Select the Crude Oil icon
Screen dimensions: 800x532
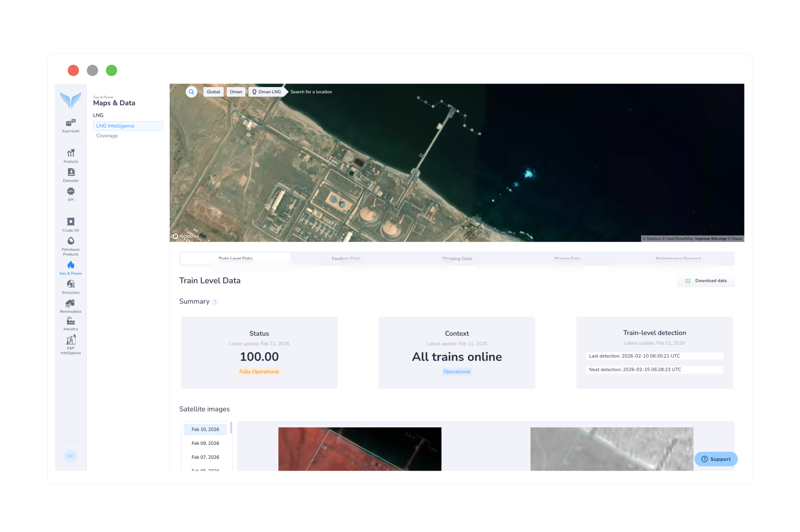pos(71,222)
